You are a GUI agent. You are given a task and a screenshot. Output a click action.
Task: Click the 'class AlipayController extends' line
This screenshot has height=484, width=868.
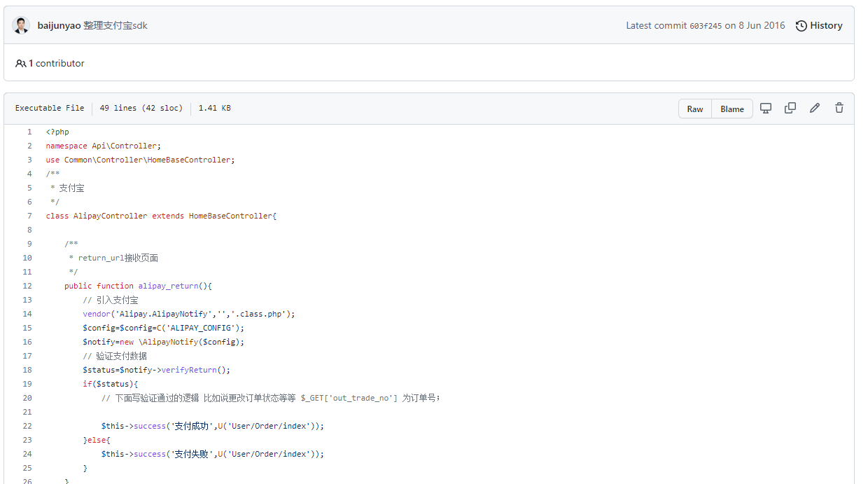[162, 216]
